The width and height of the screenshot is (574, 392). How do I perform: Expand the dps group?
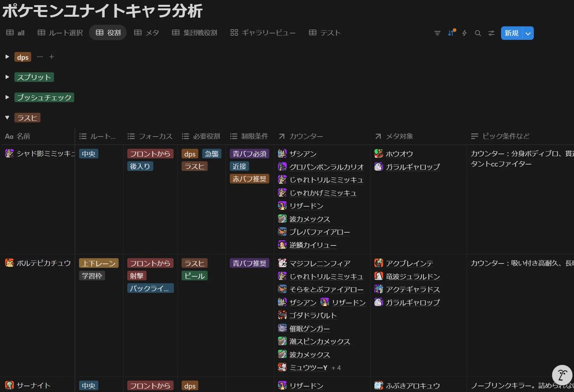(x=7, y=57)
